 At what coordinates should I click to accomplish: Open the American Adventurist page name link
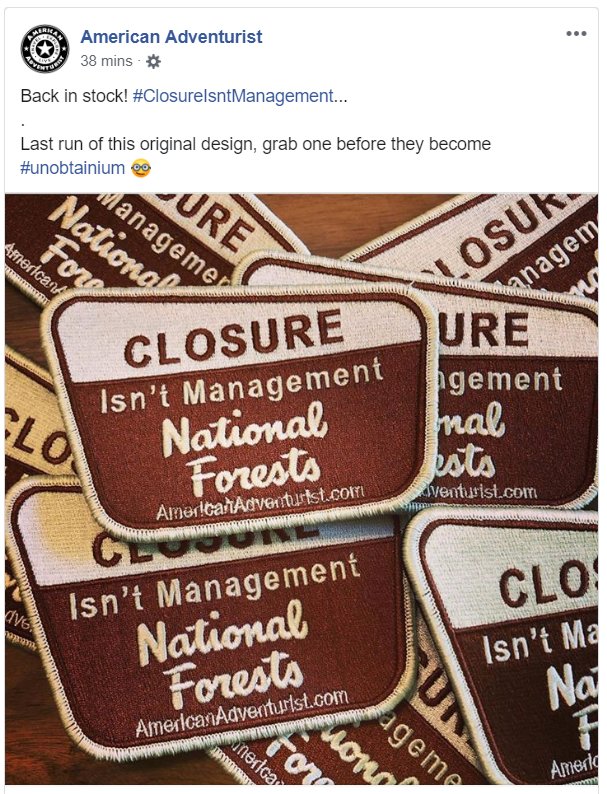pyautogui.click(x=171, y=36)
